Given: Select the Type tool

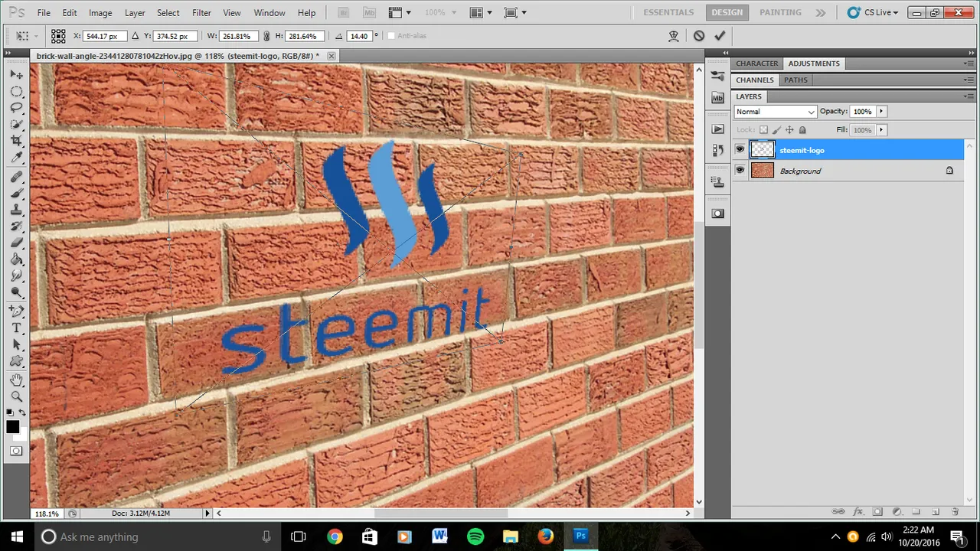Looking at the screenshot, I should (16, 328).
